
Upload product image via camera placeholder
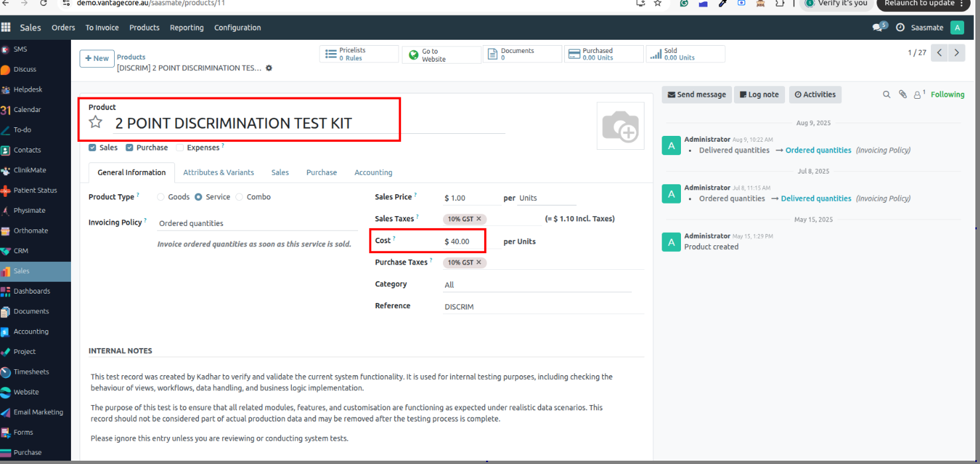click(x=620, y=126)
